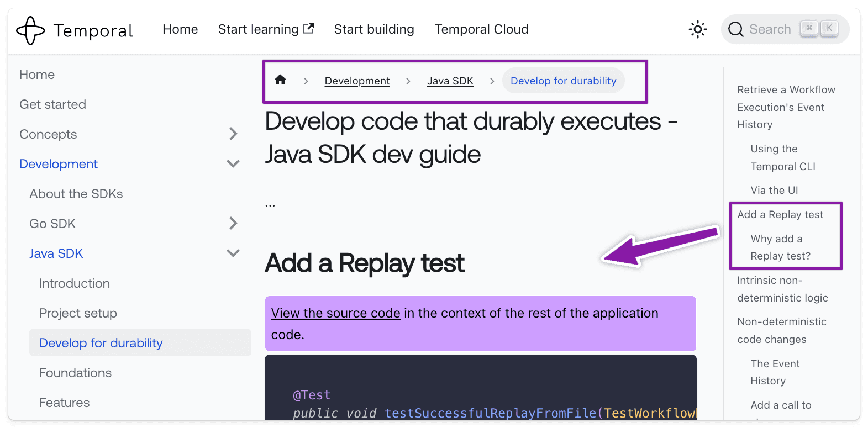Open the Home navbar item
Screen dimensions: 868x428
click(x=180, y=29)
